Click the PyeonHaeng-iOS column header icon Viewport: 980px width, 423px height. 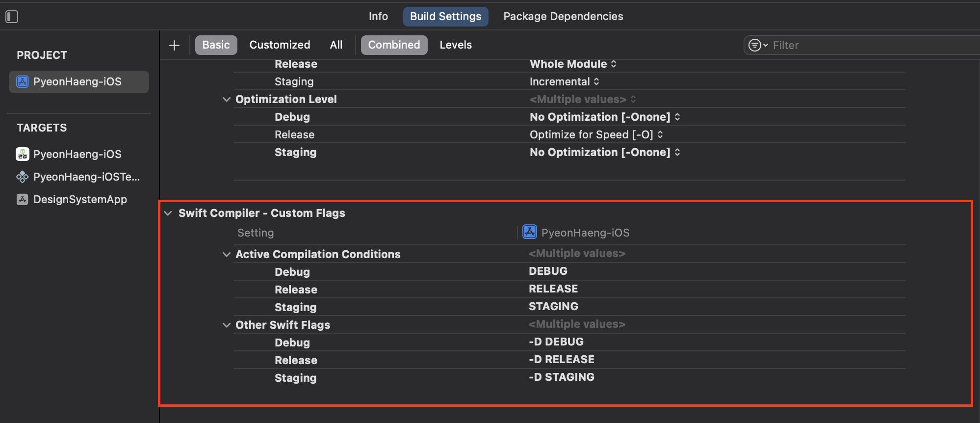[x=530, y=232]
